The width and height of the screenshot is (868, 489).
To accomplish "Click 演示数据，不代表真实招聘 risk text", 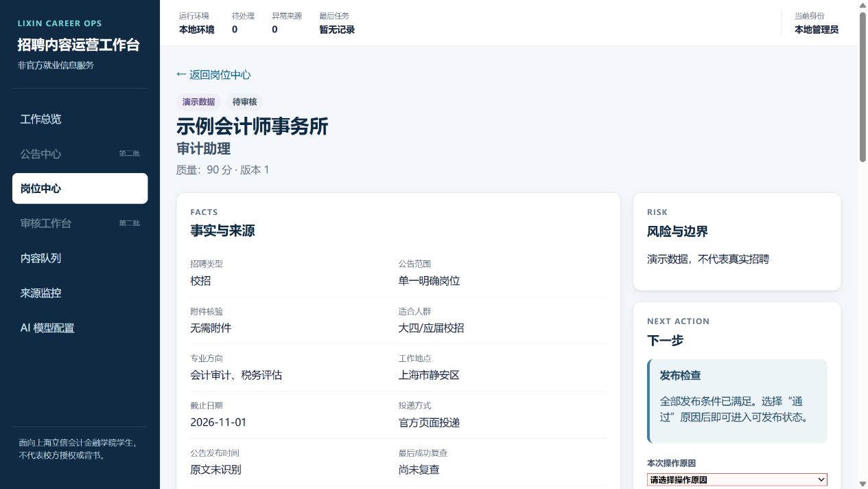I will [x=708, y=259].
